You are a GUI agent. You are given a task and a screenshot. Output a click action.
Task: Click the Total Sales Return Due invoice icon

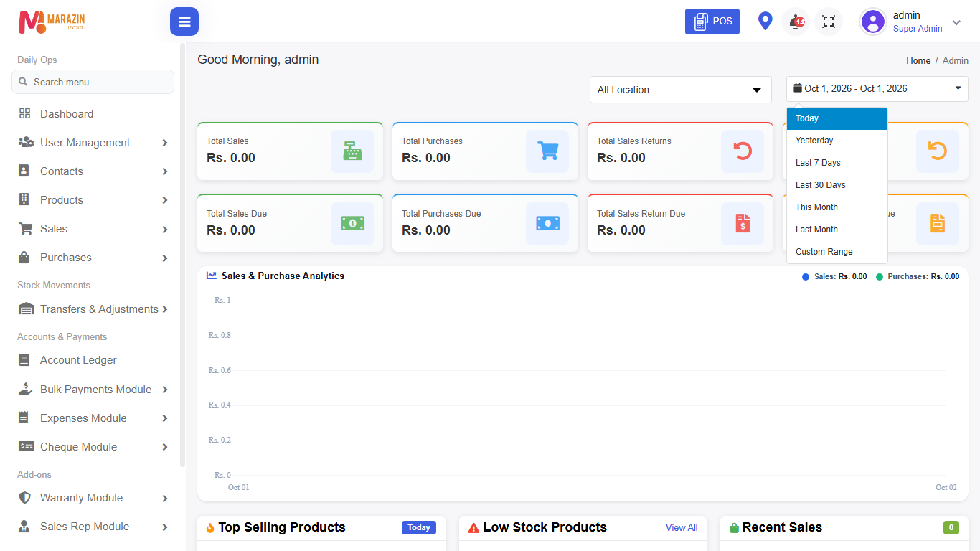tap(743, 224)
